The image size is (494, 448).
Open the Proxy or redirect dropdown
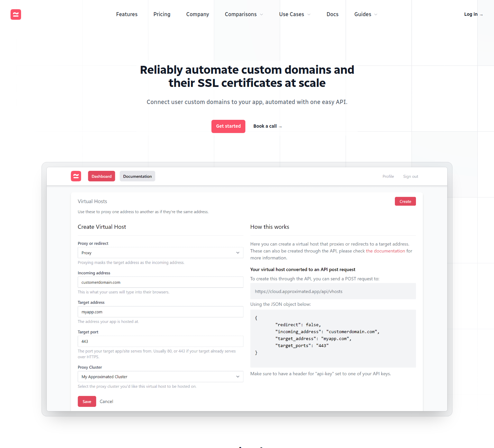[160, 253]
